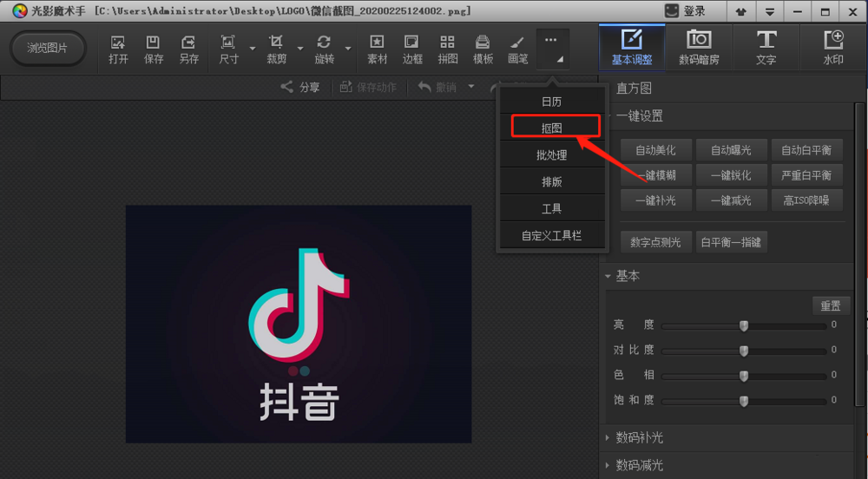Click the 光影魔术手 app logo icon
This screenshot has height=479, width=868.
tap(20, 11)
